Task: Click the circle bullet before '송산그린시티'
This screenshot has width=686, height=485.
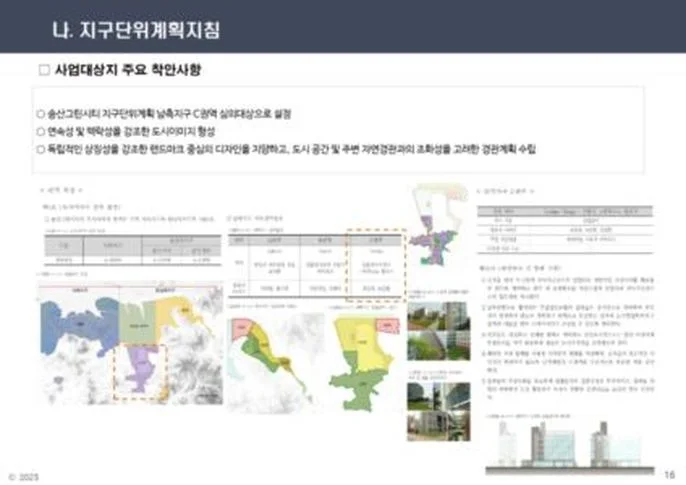Action: (x=41, y=114)
